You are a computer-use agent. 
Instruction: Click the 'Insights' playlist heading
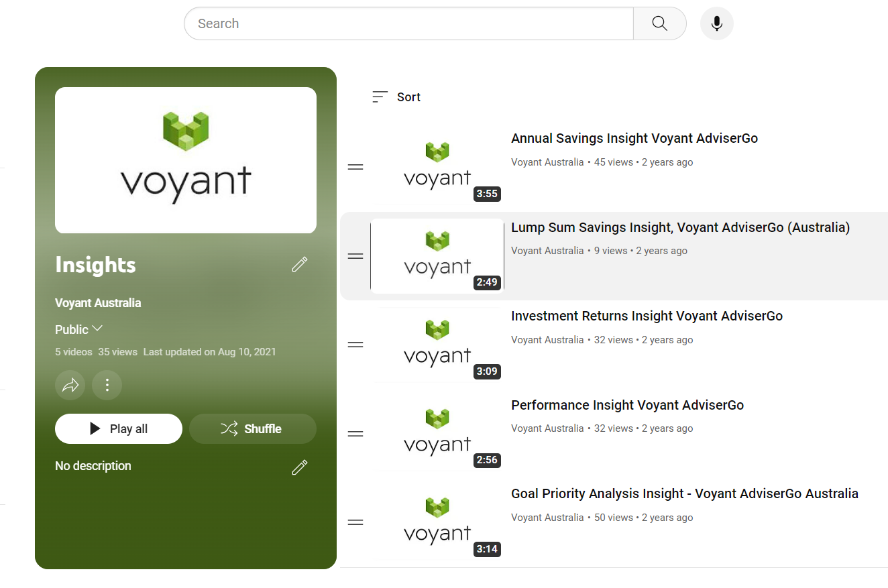(95, 265)
